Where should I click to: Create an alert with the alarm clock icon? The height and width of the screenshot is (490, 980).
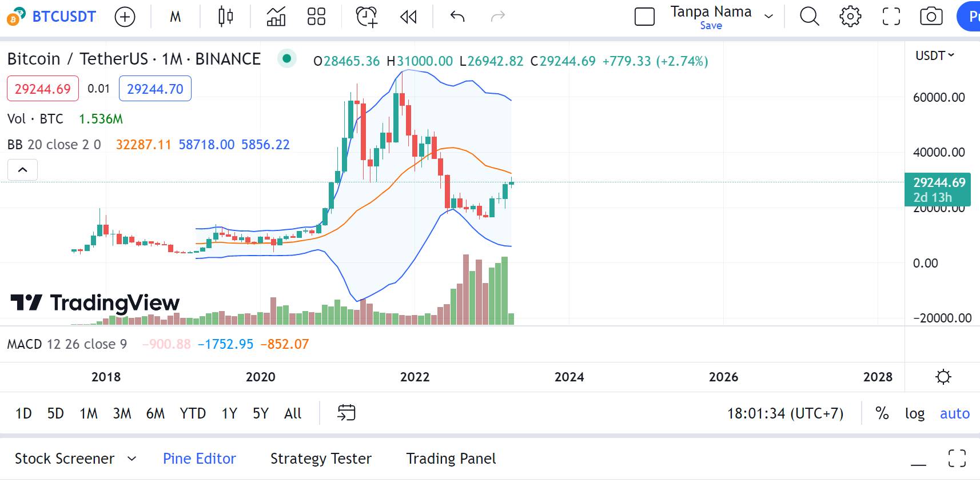[x=366, y=17]
